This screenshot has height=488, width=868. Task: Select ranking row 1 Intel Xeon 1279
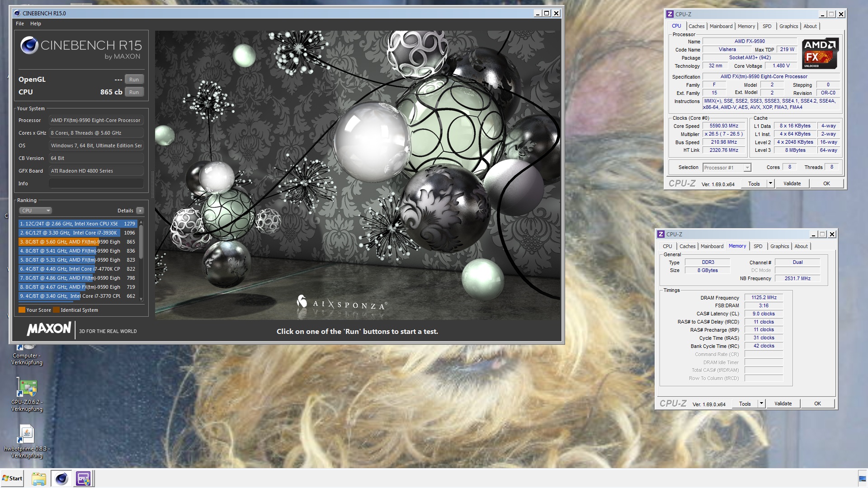point(78,224)
